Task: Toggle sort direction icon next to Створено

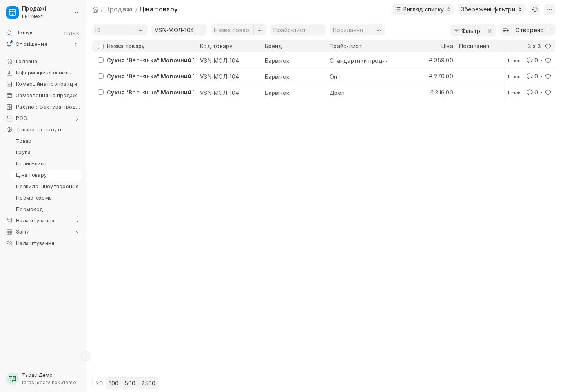Action: (506, 30)
